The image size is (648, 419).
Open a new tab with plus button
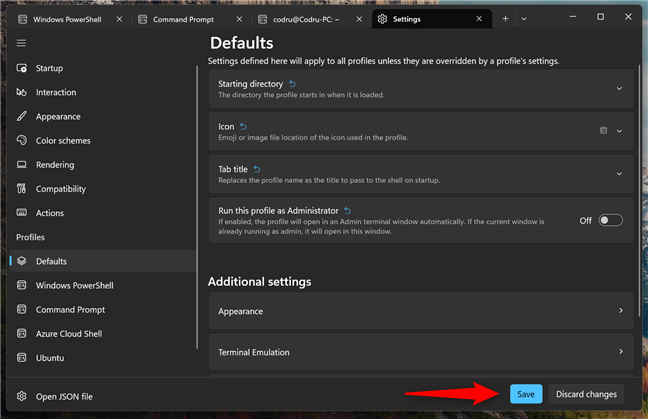[505, 19]
